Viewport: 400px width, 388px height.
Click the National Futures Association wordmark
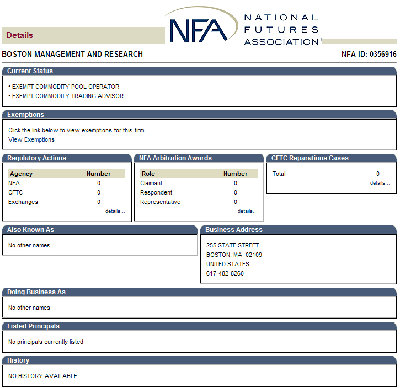coord(282,29)
